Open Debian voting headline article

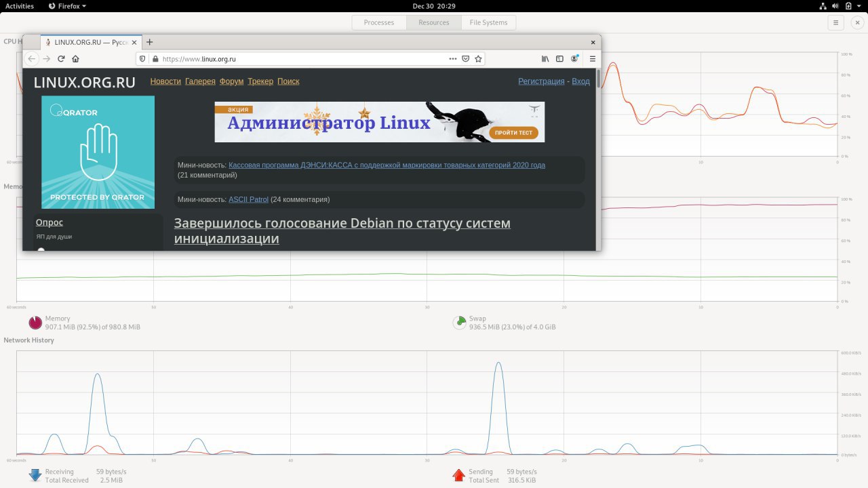click(x=342, y=231)
